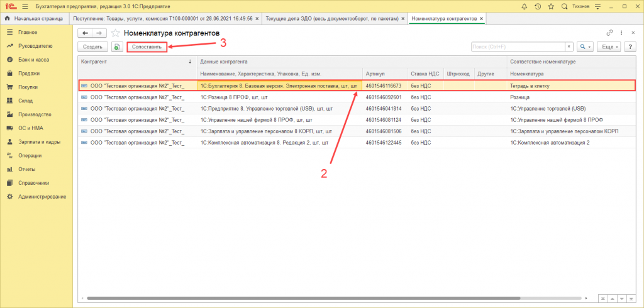Click article cell 4601546092601
This screenshot has height=308, width=644.
pyautogui.click(x=386, y=97)
